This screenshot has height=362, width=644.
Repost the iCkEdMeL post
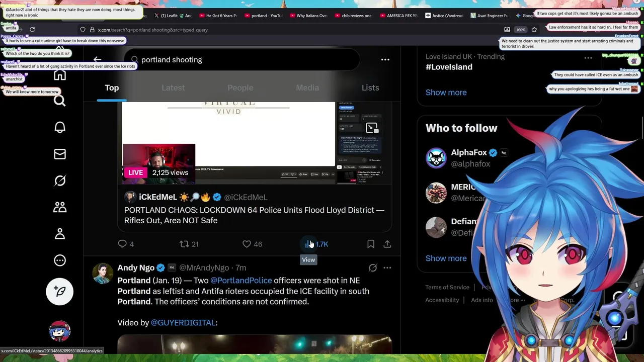click(189, 244)
